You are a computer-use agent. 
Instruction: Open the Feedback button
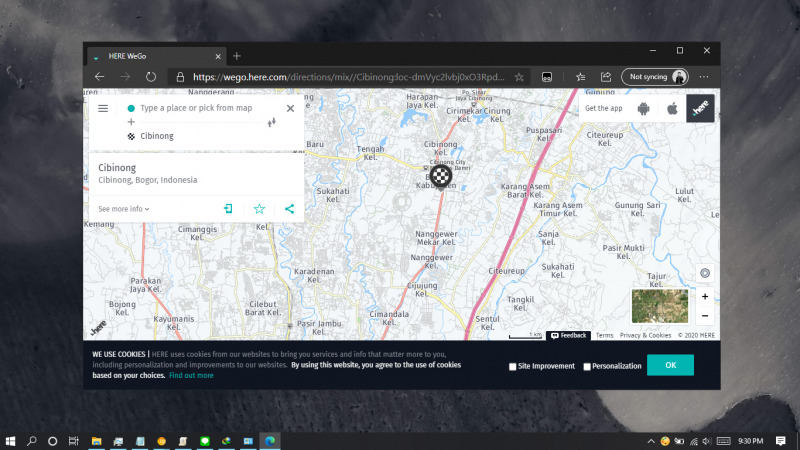tap(568, 335)
